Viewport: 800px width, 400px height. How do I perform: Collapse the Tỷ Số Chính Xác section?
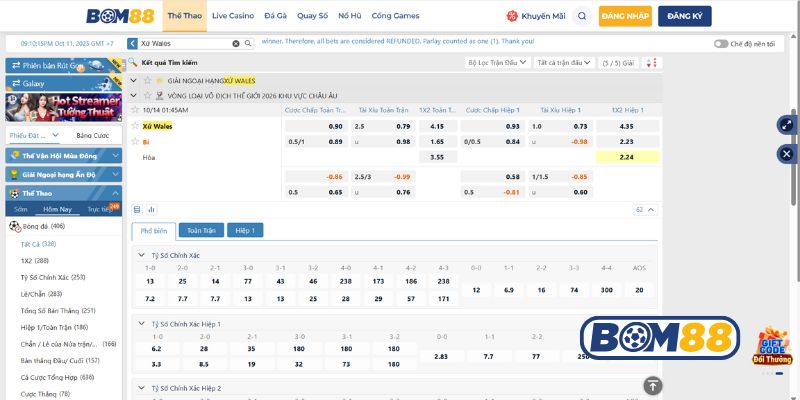[140, 255]
